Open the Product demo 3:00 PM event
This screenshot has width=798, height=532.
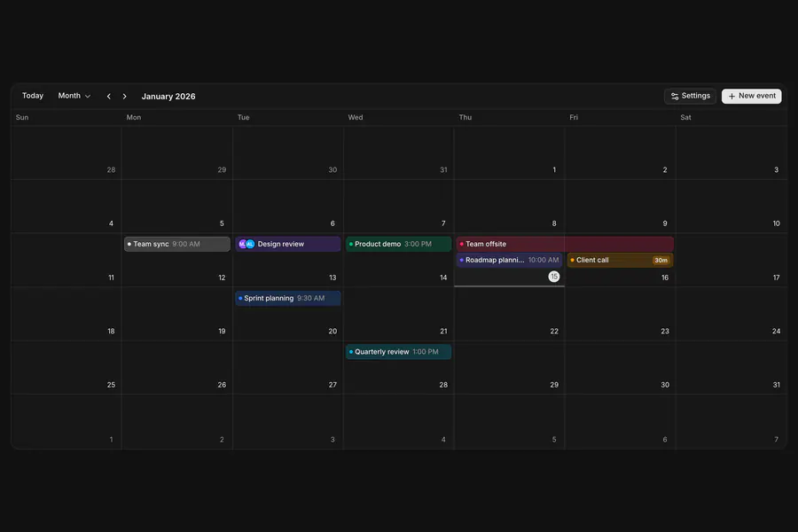398,244
